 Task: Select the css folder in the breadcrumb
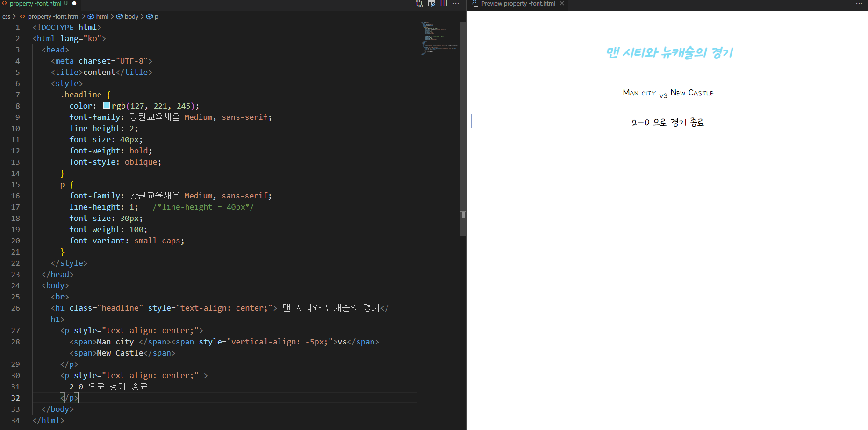point(6,16)
